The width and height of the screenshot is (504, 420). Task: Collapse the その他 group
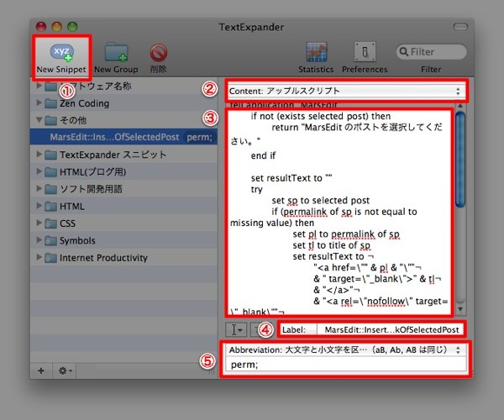click(x=39, y=120)
